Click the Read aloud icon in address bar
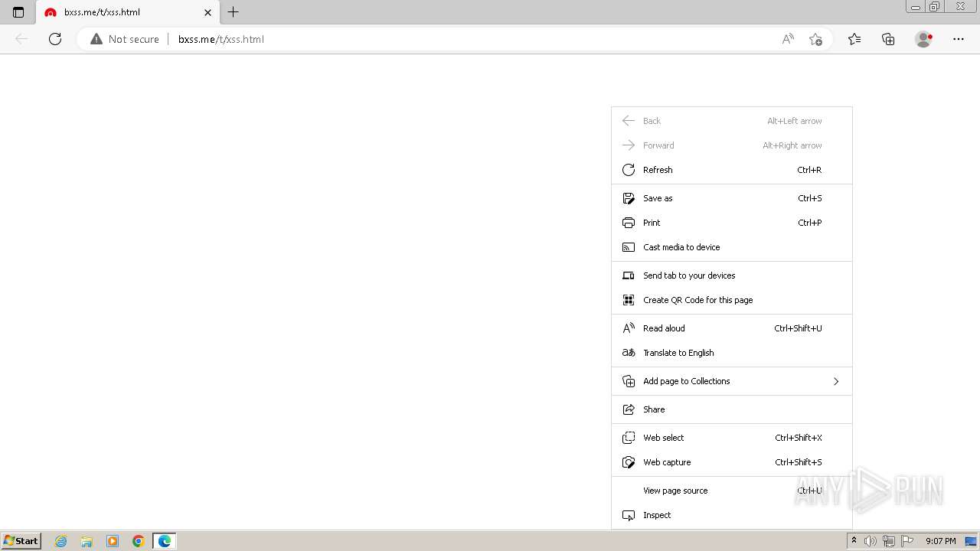This screenshot has width=980, height=551. tap(788, 39)
